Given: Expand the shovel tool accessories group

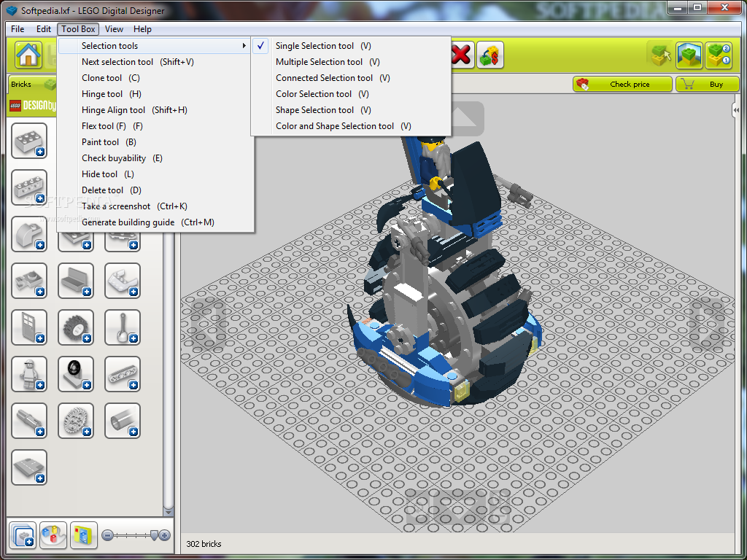Looking at the screenshot, I should 123,327.
